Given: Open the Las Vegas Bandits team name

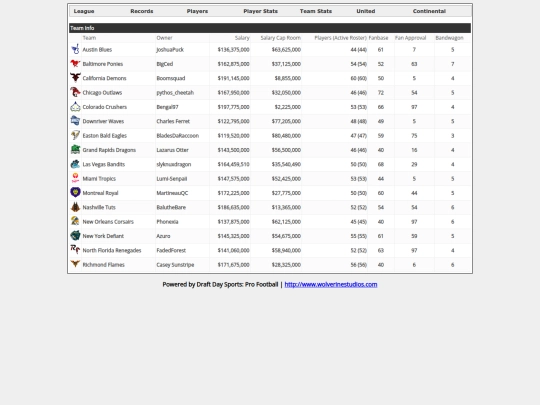Looking at the screenshot, I should pyautogui.click(x=104, y=164).
